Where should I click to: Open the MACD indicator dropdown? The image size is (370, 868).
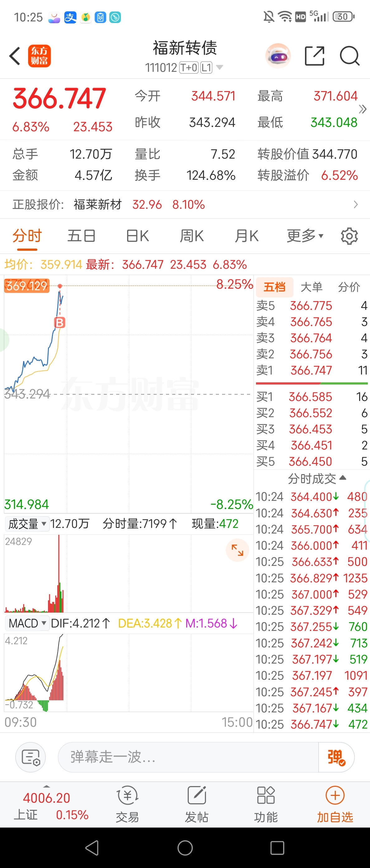(x=27, y=623)
